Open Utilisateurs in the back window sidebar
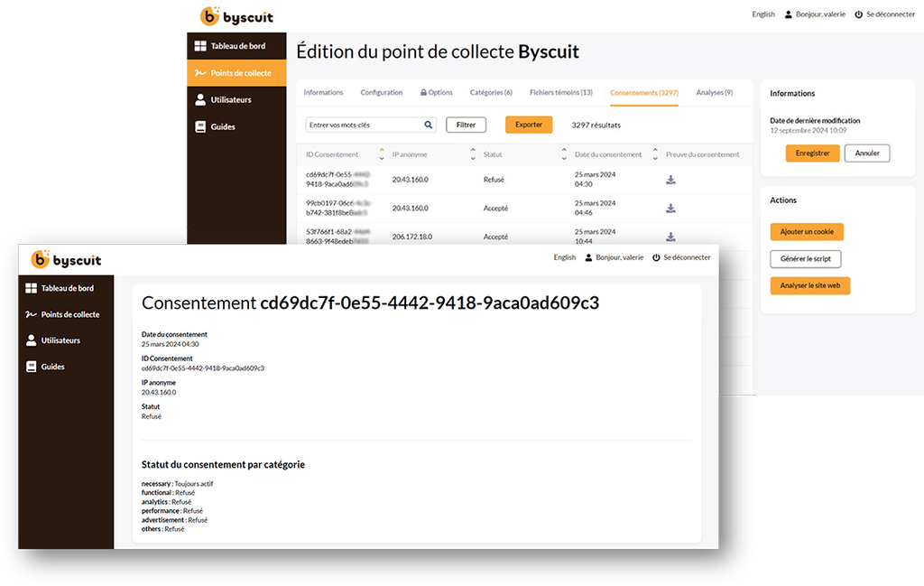Image resolution: width=924 pixels, height=586 pixels. (236, 99)
